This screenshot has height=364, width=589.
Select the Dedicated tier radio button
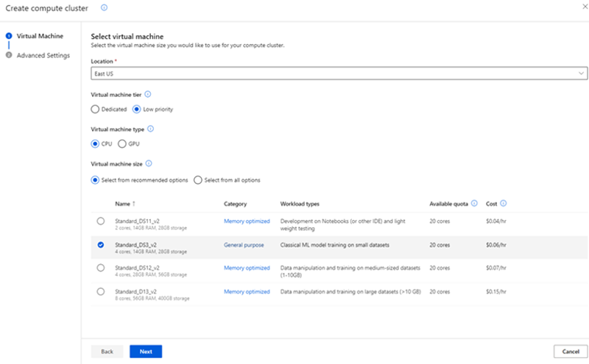95,110
